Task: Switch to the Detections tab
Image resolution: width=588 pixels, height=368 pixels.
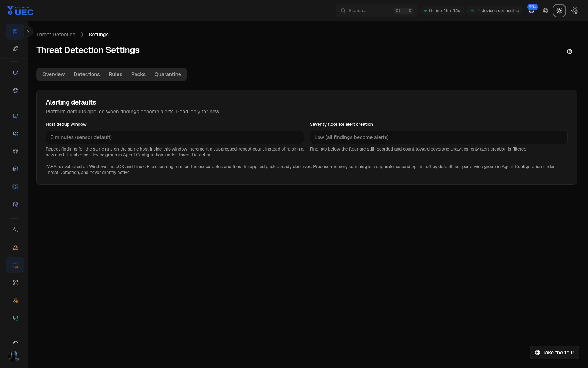Action: point(87,74)
